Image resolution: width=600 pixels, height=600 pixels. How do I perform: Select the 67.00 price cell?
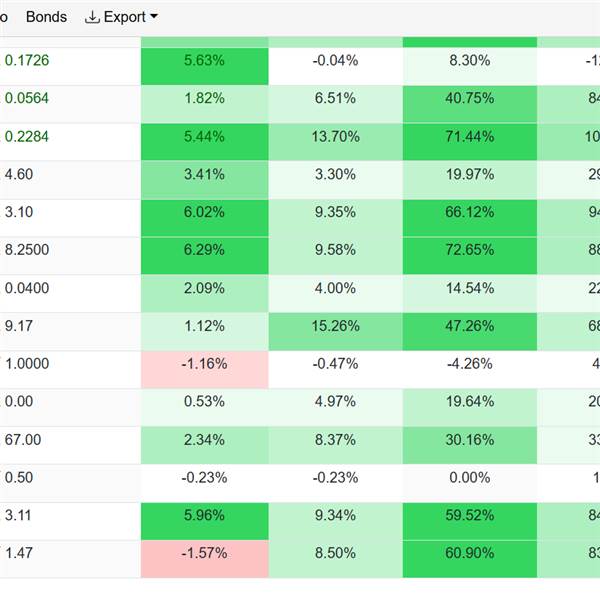click(x=23, y=441)
